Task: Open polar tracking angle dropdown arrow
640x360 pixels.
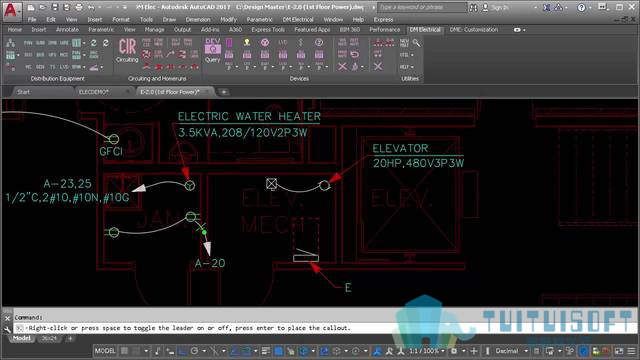Action: [204, 351]
